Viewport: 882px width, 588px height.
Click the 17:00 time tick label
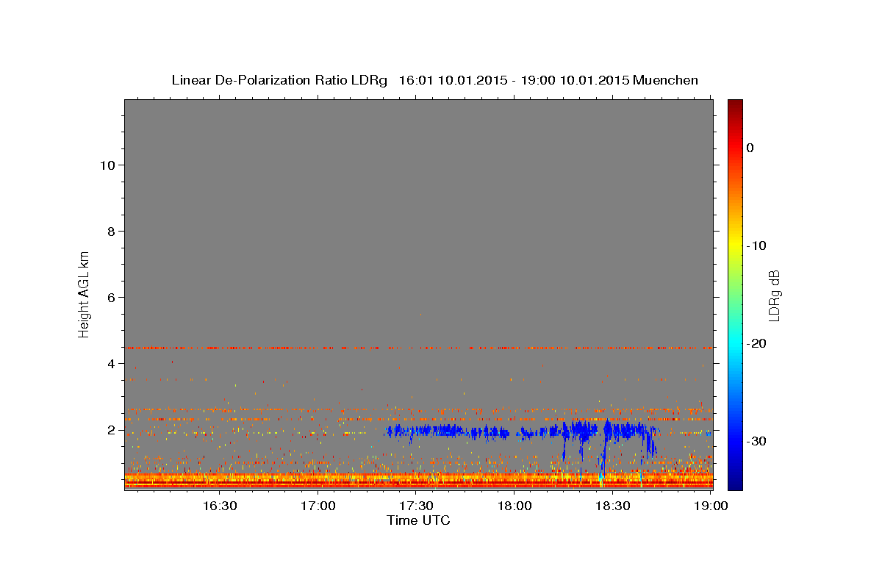[318, 506]
